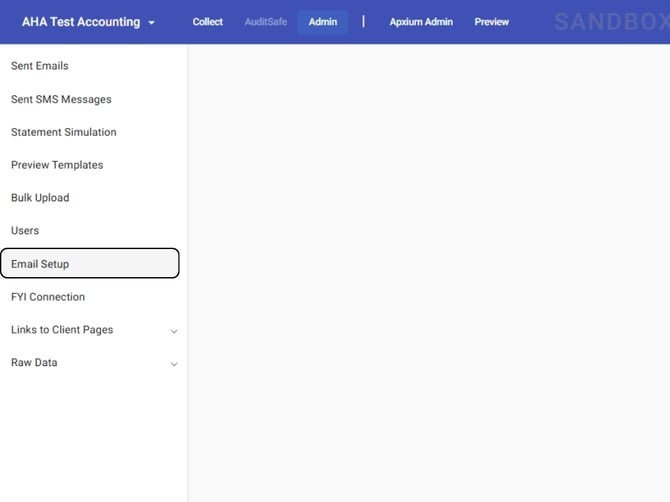
Task: Open Preview in the top navigation
Action: [x=491, y=22]
